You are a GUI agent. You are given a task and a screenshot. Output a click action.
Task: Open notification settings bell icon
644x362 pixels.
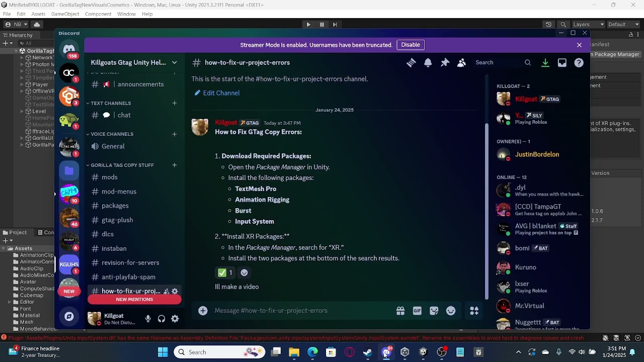(428, 62)
